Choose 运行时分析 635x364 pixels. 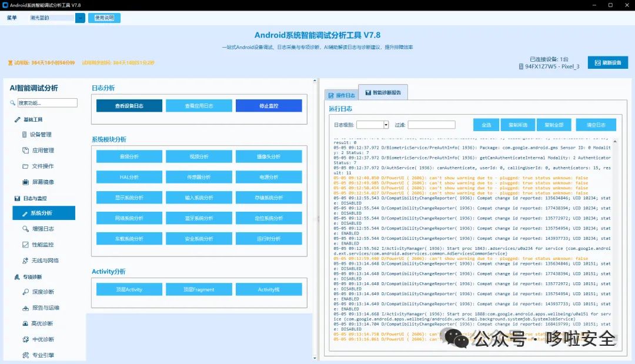tap(269, 239)
